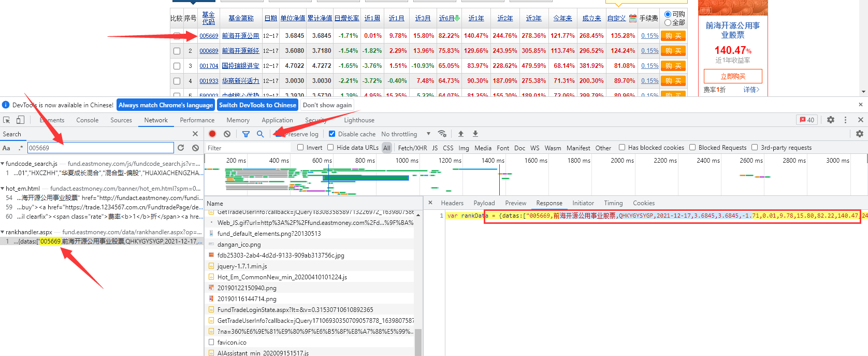Import HAR file with upload arrow
The image size is (868, 356).
point(461,134)
